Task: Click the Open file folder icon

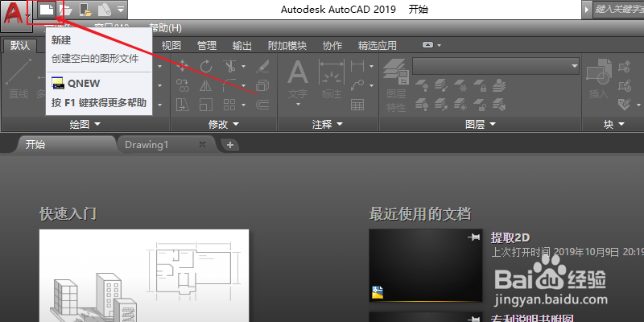Action: (66, 10)
